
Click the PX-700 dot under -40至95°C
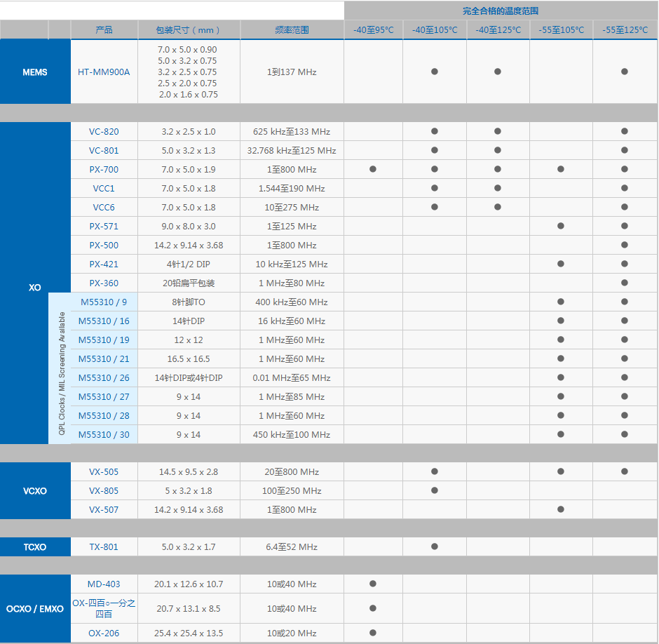pos(373,169)
